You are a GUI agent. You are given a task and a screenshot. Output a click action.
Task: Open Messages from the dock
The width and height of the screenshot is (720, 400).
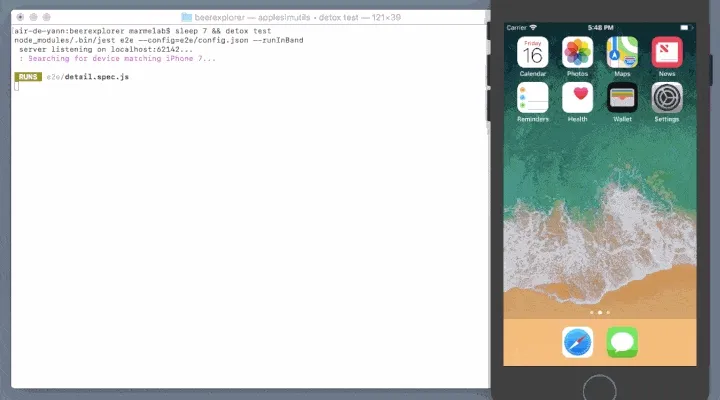click(x=622, y=342)
